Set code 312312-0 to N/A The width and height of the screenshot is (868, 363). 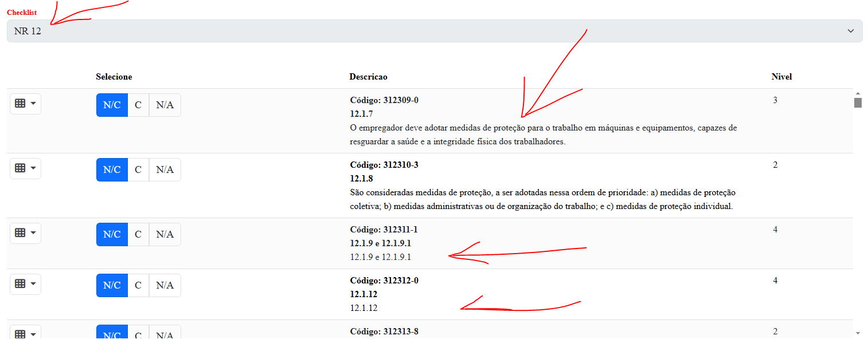(x=165, y=285)
